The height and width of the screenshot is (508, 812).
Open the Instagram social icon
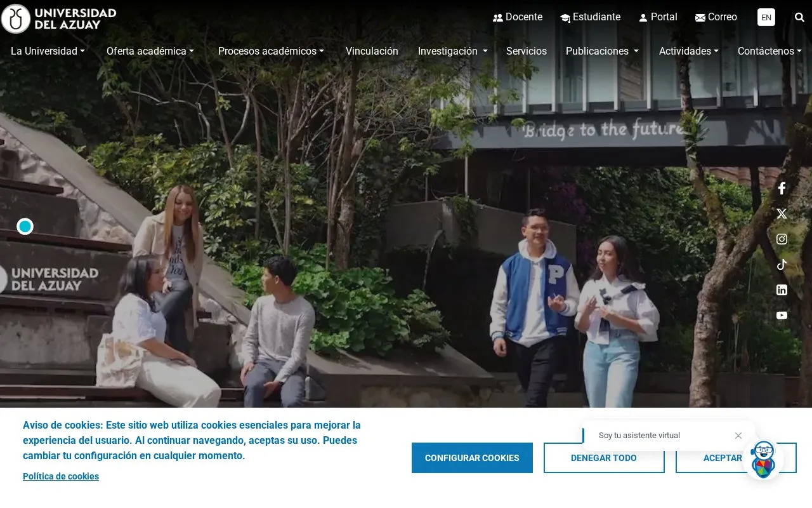(x=782, y=239)
